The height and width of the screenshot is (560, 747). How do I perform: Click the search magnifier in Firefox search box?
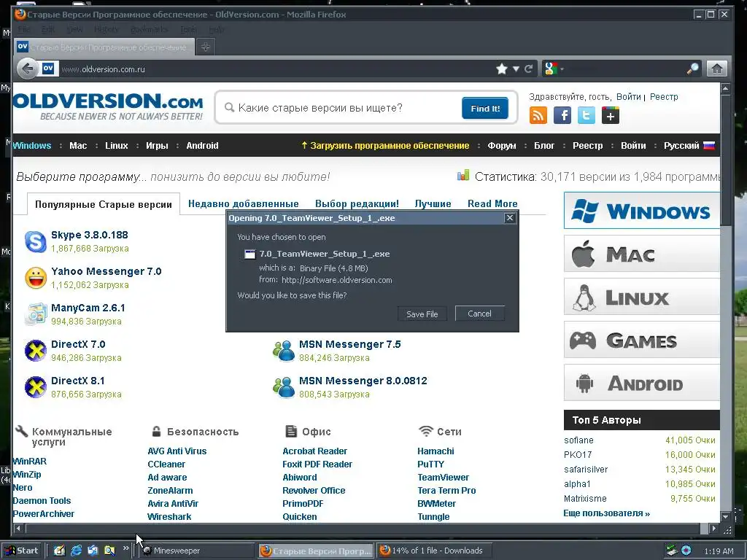693,69
